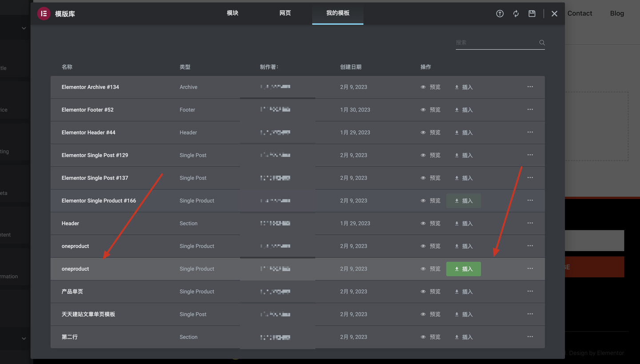Select the 第二行 template name
Screen dimensions: 640x364
[x=70, y=337]
